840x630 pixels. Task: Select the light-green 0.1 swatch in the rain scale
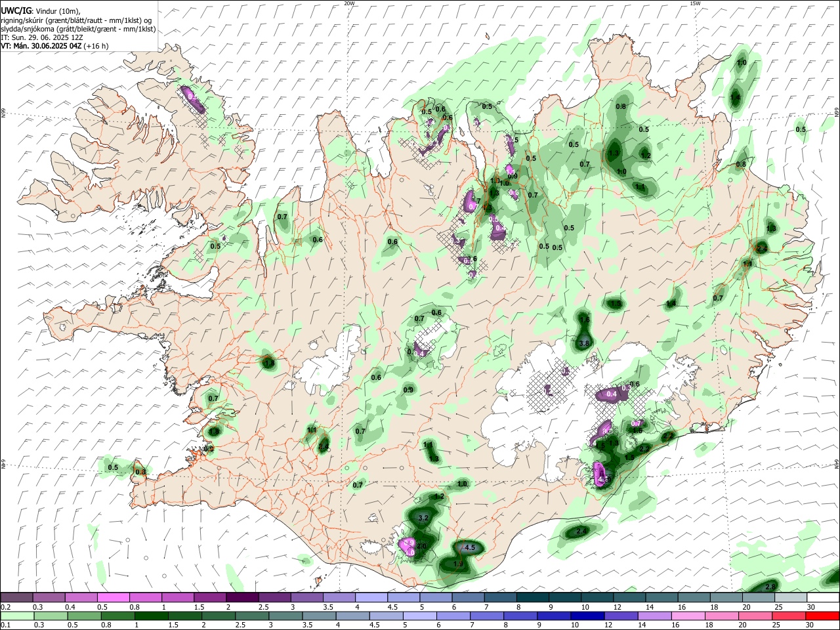[x=16, y=616]
